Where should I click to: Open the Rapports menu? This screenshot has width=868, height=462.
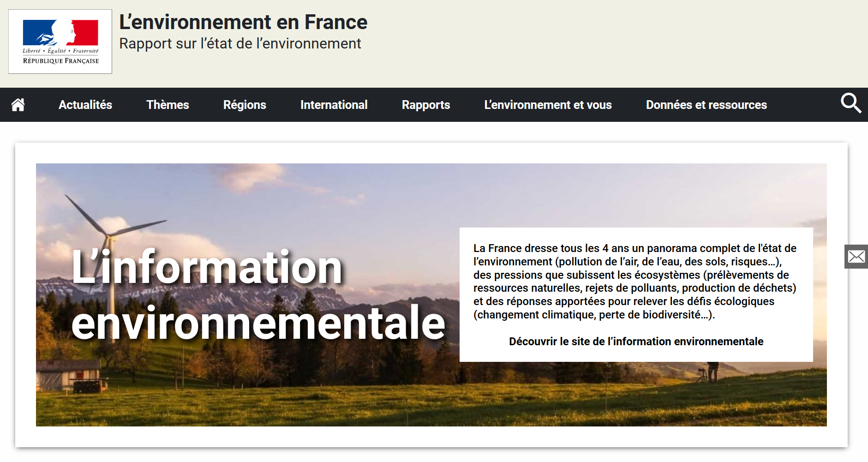pyautogui.click(x=425, y=105)
